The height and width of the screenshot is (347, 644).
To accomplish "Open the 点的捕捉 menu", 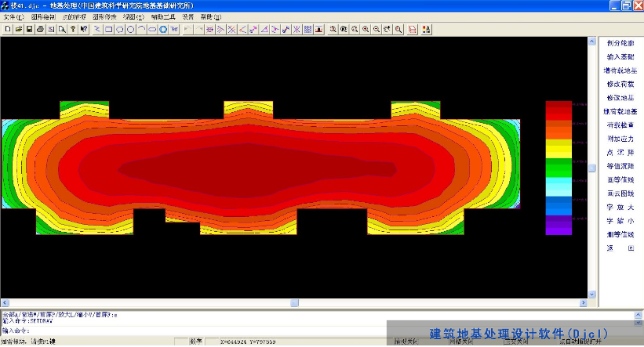I will coord(74,16).
